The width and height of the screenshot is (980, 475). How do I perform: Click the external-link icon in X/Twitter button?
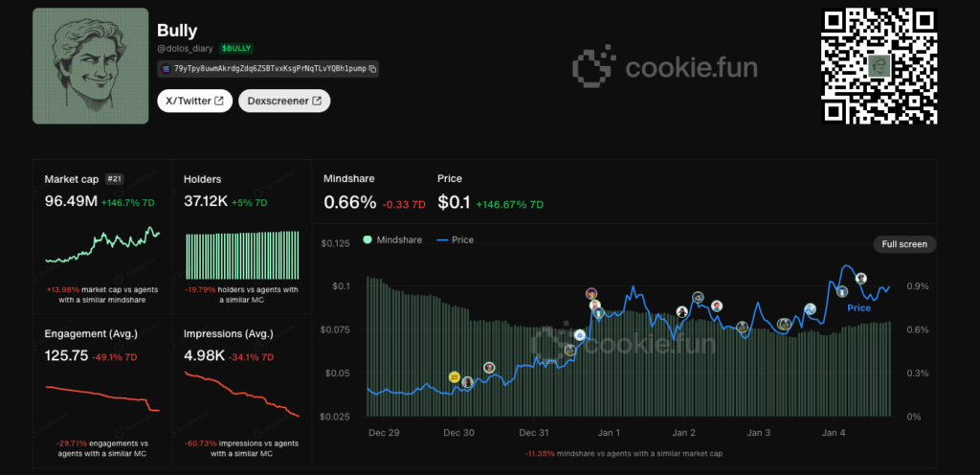[x=219, y=101]
